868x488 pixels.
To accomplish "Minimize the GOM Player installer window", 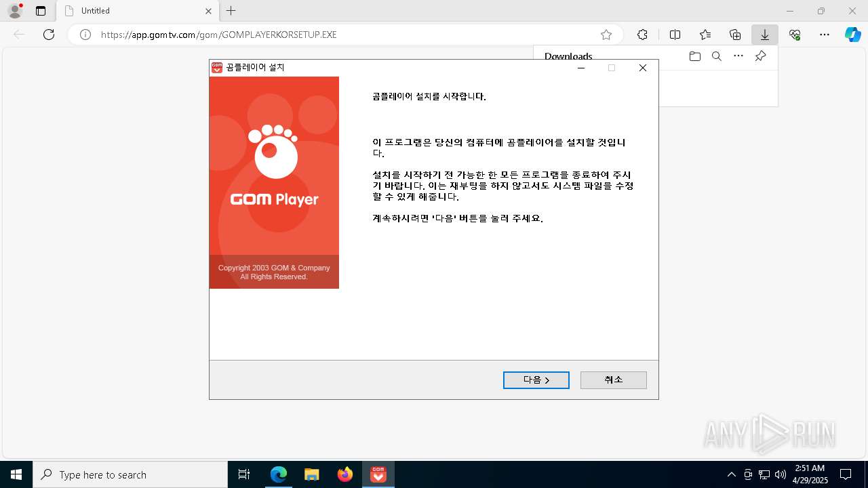I will pyautogui.click(x=581, y=68).
